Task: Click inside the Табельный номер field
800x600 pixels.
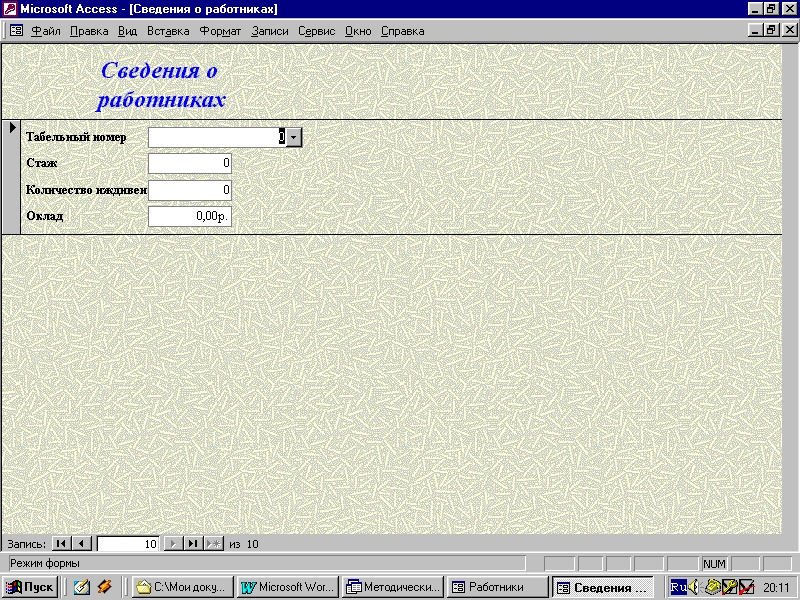Action: click(x=217, y=137)
